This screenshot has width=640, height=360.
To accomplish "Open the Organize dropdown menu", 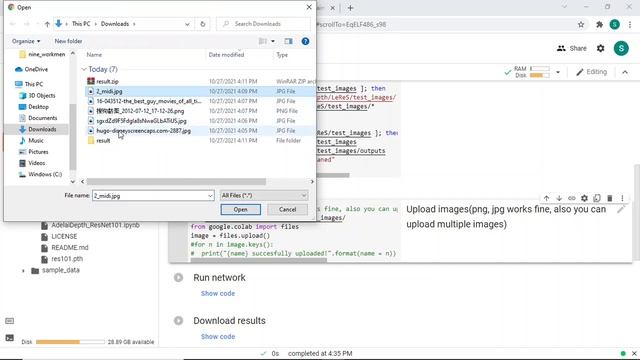I will click(x=26, y=41).
